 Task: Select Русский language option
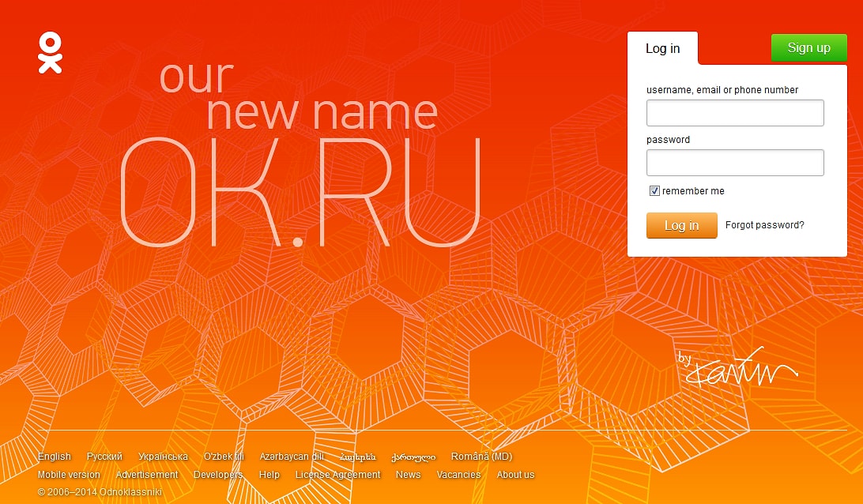104,457
